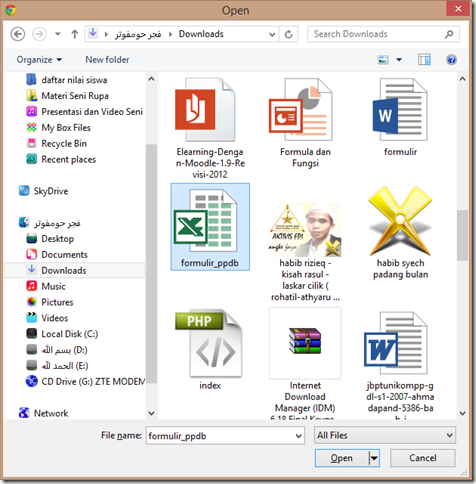Create a New folder
Screen dimensions: 476x484
pyautogui.click(x=107, y=60)
